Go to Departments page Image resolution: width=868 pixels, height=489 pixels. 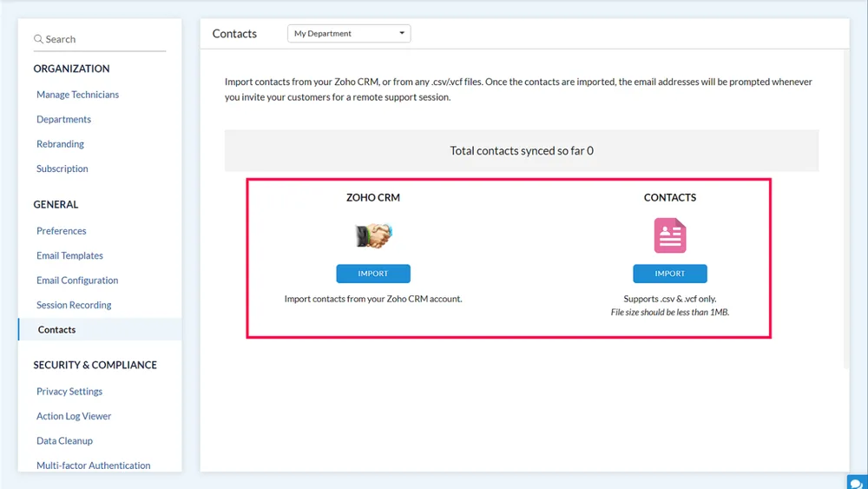63,119
